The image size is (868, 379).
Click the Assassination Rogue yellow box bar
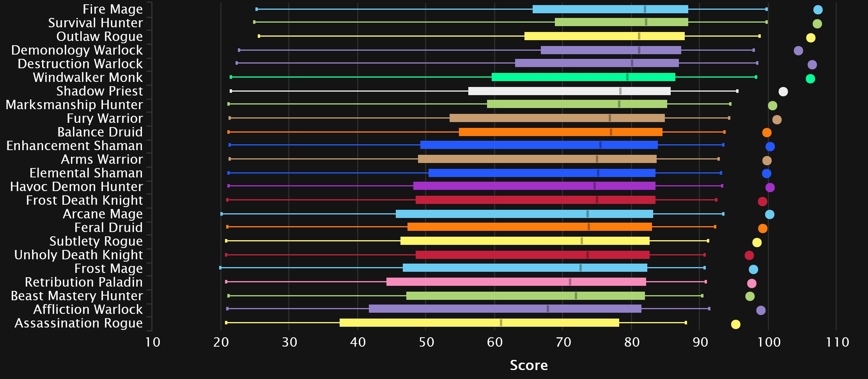coord(479,323)
